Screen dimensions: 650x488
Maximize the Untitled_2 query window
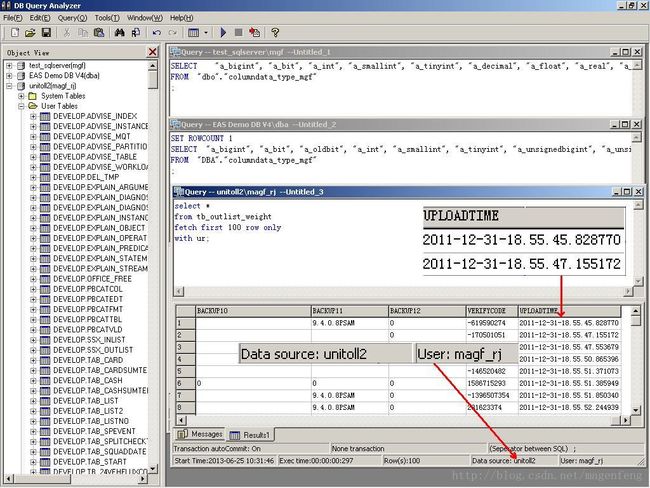(626, 124)
